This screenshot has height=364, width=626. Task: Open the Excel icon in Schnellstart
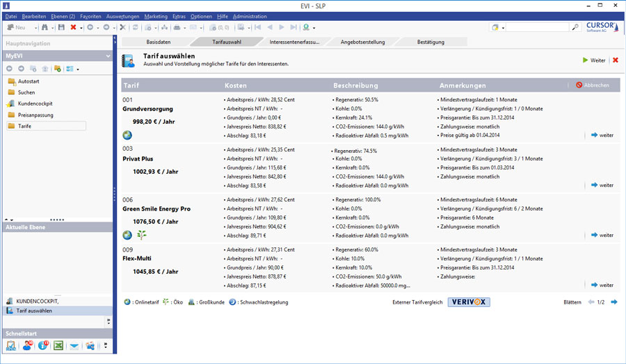[58, 345]
